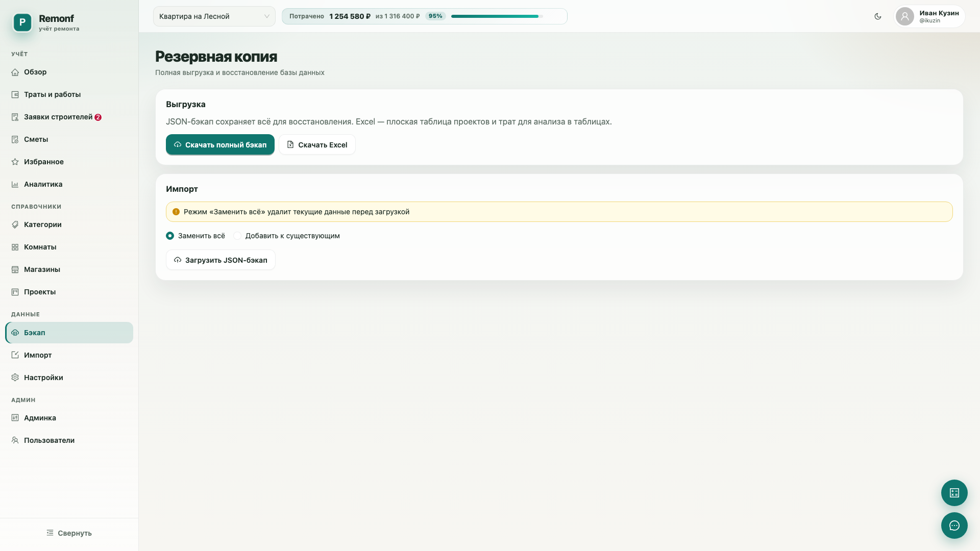Click the Админка sidebar icon
The image size is (980, 551).
tap(15, 418)
